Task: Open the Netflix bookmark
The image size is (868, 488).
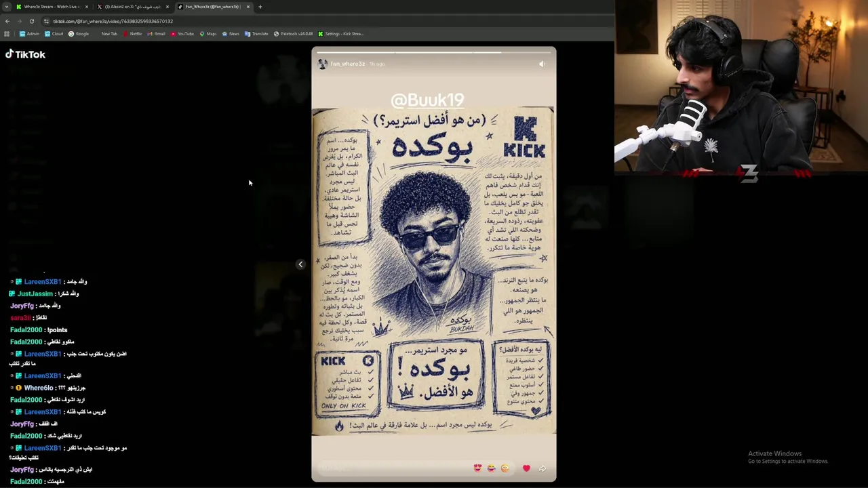Action: pos(132,34)
